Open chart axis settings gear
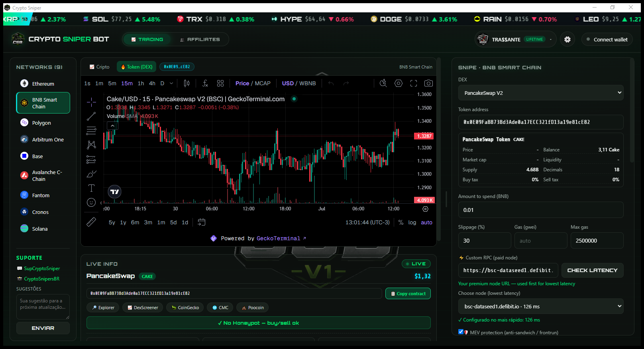Viewport: 644px width, 349px height. (x=425, y=209)
